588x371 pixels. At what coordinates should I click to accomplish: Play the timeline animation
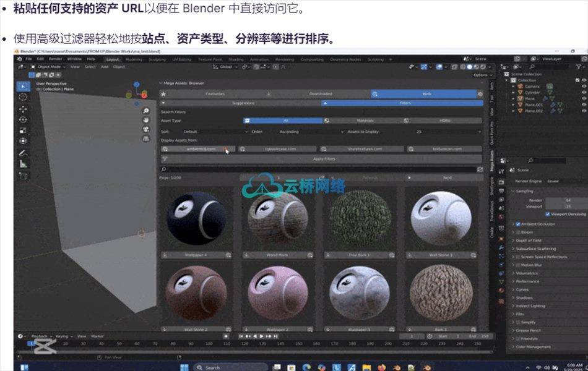(x=261, y=336)
